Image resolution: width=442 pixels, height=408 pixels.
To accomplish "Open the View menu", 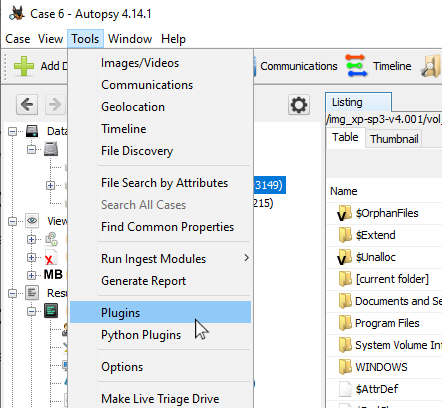I will coord(50,39).
